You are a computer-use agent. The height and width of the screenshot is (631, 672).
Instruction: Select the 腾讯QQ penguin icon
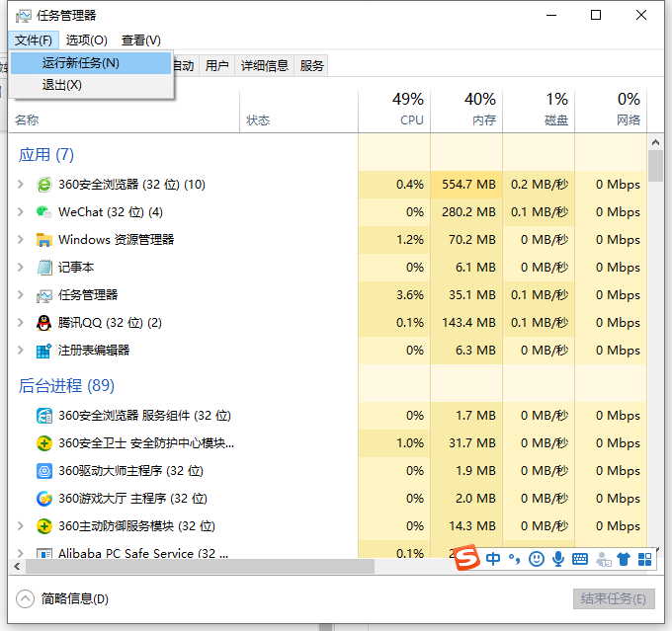click(x=43, y=323)
